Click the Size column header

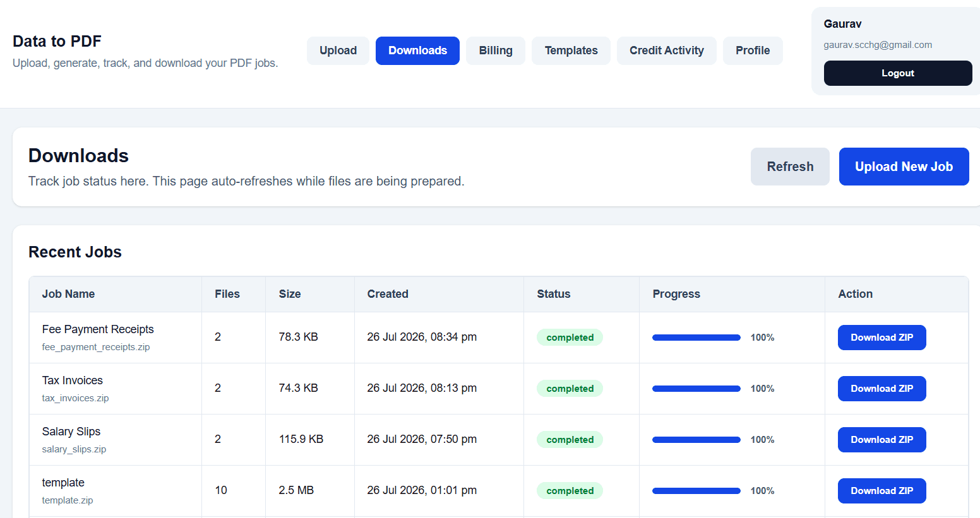290,294
